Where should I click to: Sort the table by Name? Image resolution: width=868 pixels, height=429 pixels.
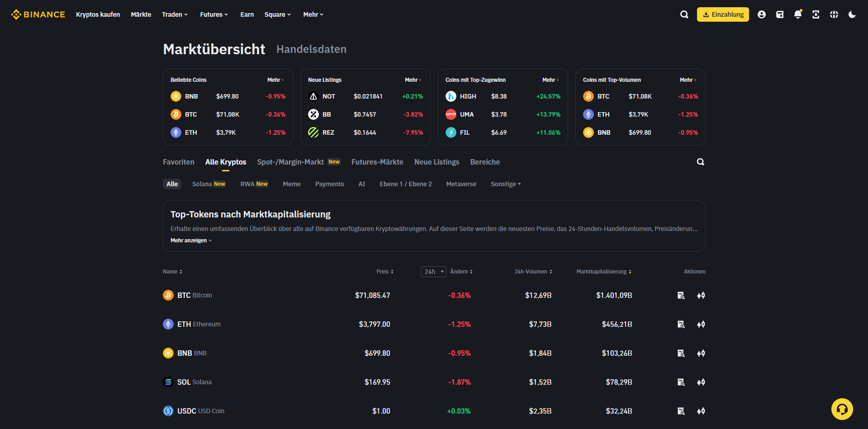click(173, 272)
